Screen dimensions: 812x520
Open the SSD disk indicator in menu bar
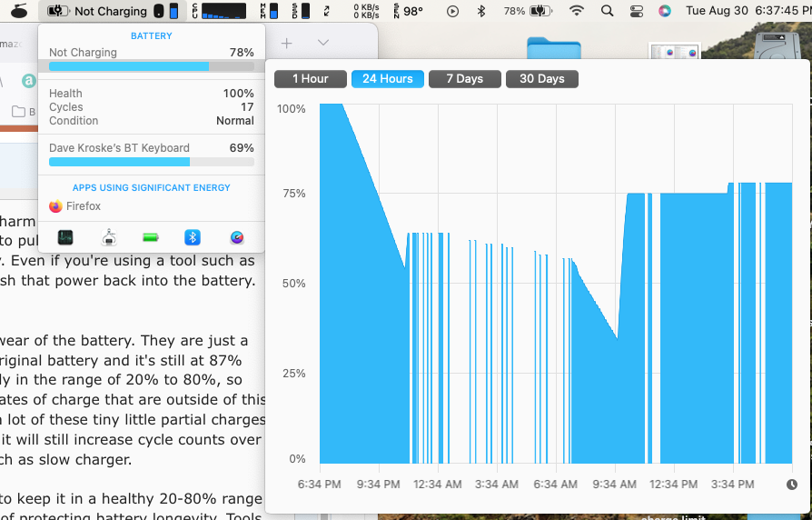(301, 11)
